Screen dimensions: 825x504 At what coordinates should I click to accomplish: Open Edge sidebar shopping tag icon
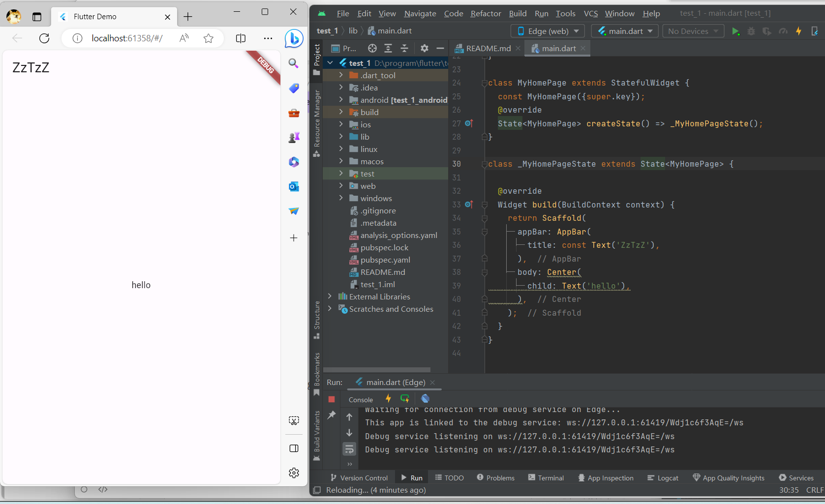click(x=294, y=88)
